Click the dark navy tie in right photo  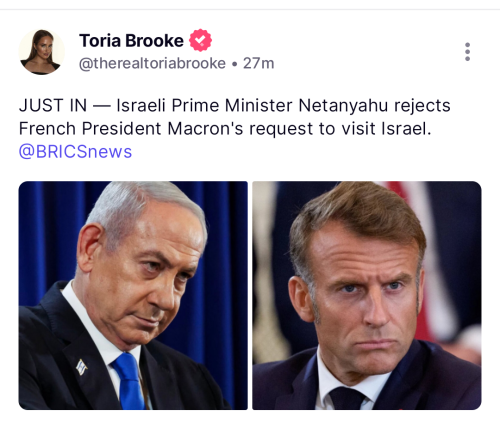tap(347, 398)
